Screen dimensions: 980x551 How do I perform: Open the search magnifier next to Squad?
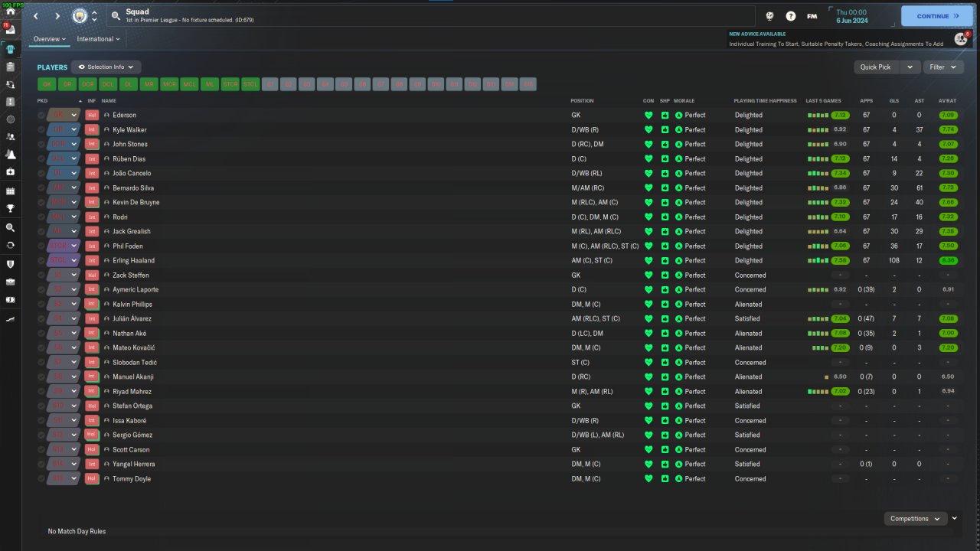[x=115, y=15]
